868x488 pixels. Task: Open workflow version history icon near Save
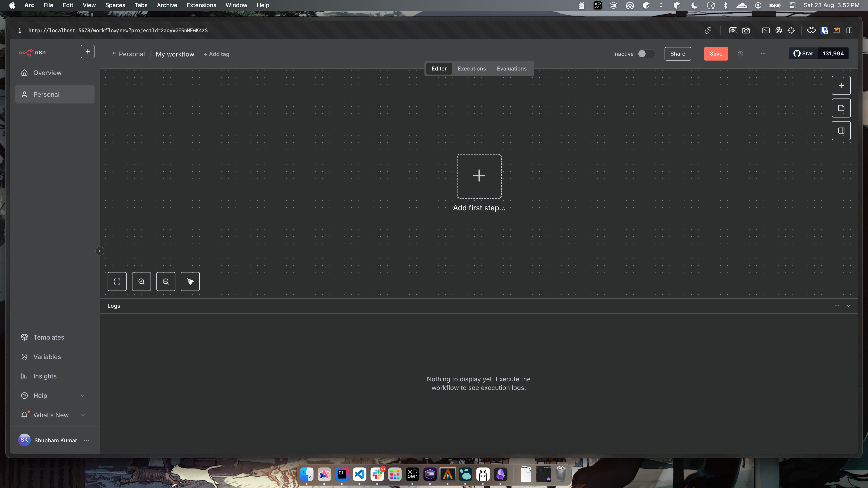pos(740,54)
